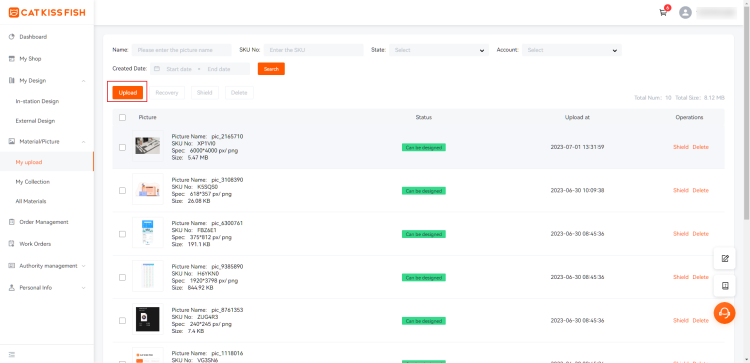Click the floating edit note icon
The height and width of the screenshot is (363, 750).
(x=725, y=258)
